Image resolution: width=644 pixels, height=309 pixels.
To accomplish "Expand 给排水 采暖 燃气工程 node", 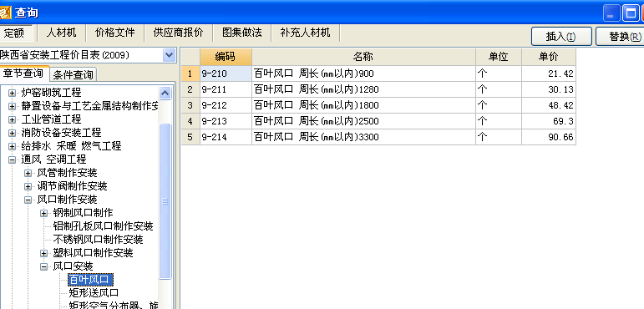I will pyautogui.click(x=13, y=146).
